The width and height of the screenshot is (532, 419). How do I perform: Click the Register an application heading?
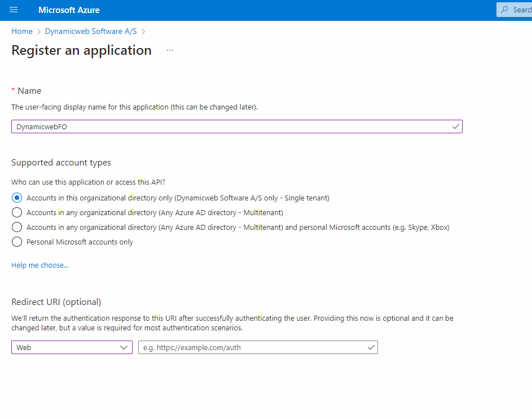click(x=81, y=50)
